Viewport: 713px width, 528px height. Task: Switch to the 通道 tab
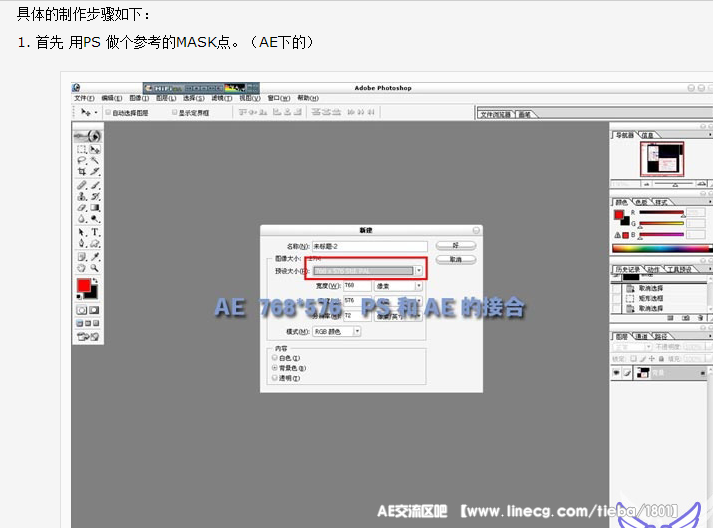(x=642, y=337)
